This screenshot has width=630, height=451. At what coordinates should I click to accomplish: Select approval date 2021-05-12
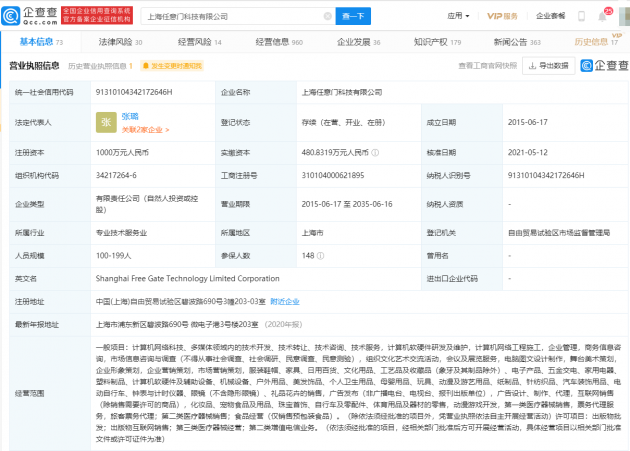(528, 153)
